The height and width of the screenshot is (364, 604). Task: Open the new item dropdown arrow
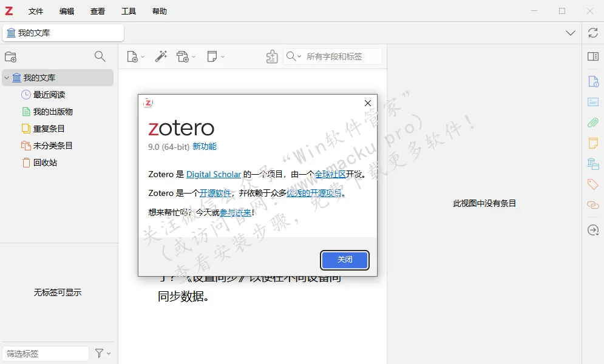(x=143, y=57)
